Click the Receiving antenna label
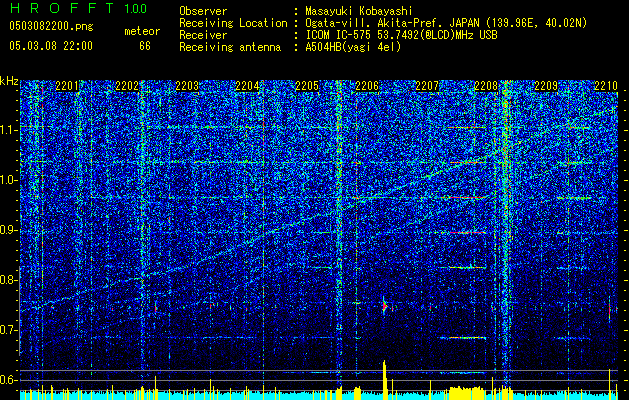This screenshot has width=629, height=400. 230,47
